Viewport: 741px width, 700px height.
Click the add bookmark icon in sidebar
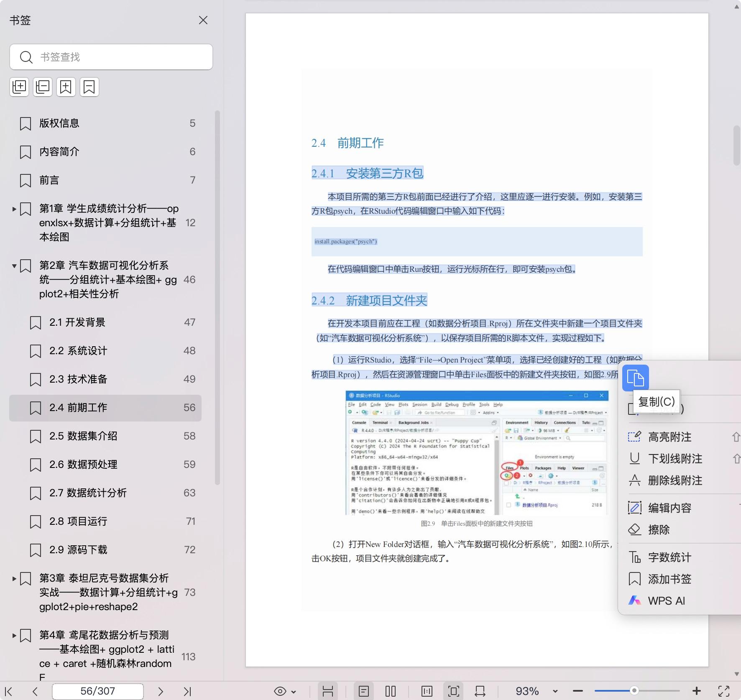tap(66, 87)
